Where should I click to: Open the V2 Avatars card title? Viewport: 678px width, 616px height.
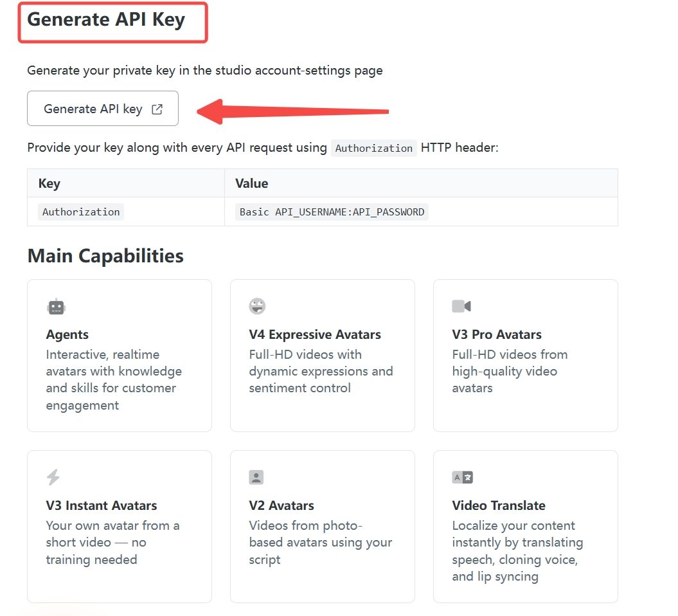(281, 505)
